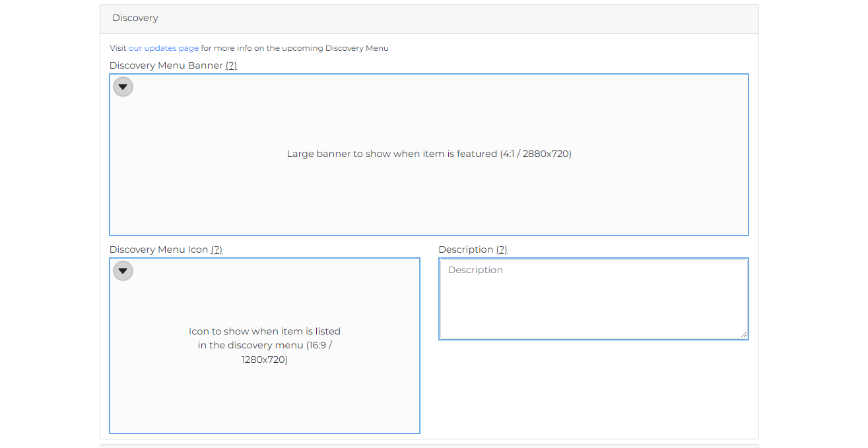The width and height of the screenshot is (868, 448).
Task: Open help for Discovery Menu Icon
Action: point(217,249)
